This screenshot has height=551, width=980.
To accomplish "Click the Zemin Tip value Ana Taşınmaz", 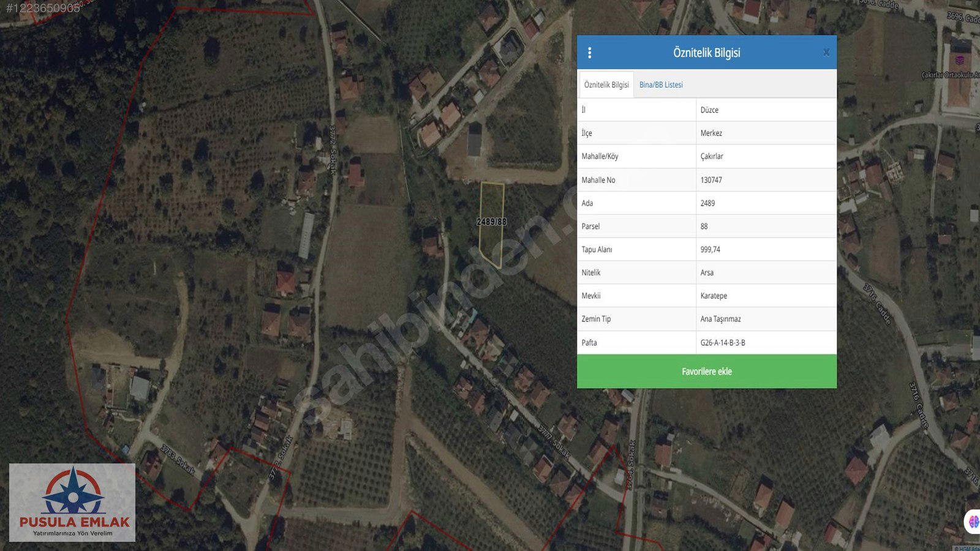I will tap(721, 320).
